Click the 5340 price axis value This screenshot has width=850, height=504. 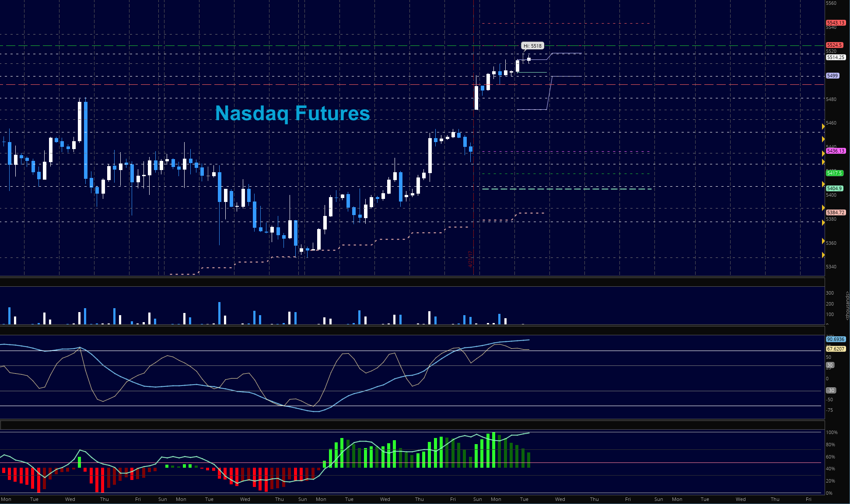831,267
